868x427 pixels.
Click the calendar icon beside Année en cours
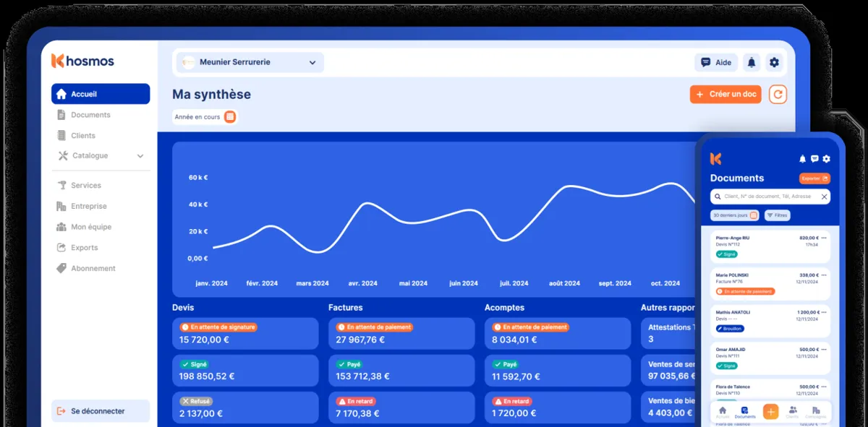coord(230,117)
